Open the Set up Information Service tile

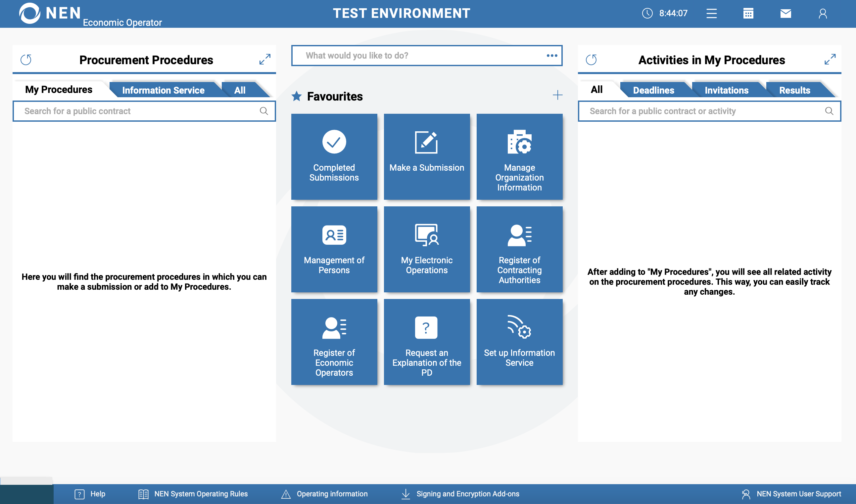pos(519,342)
